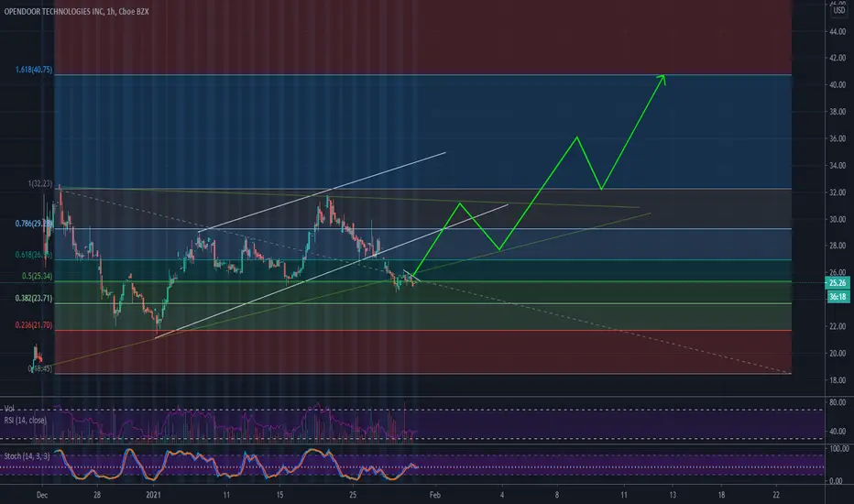This screenshot has height=504, width=854.
Task: Select the USD currency label
Action: [838, 10]
